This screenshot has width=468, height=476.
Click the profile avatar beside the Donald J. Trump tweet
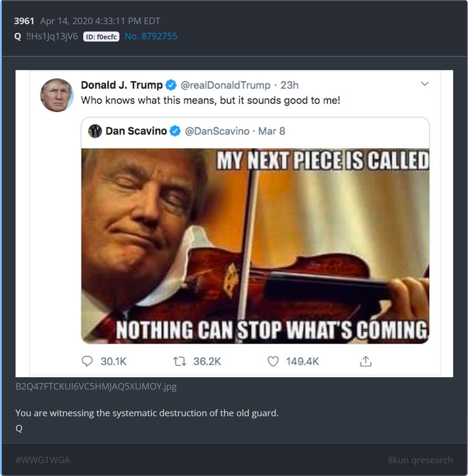57,95
